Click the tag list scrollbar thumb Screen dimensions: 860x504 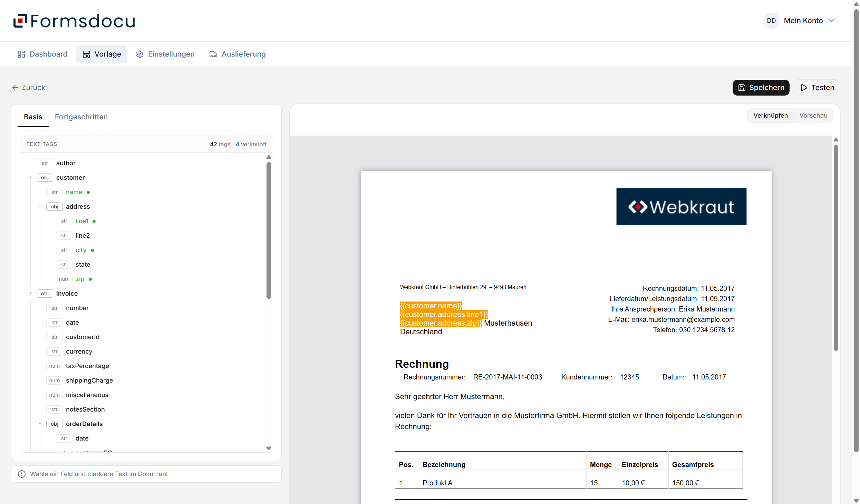(269, 230)
